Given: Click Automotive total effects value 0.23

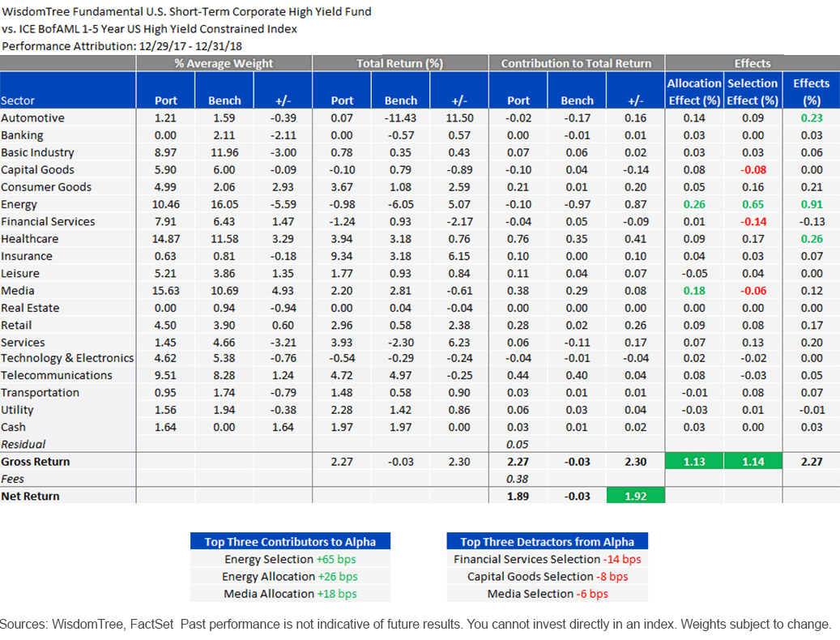Looking at the screenshot, I should click(812, 117).
